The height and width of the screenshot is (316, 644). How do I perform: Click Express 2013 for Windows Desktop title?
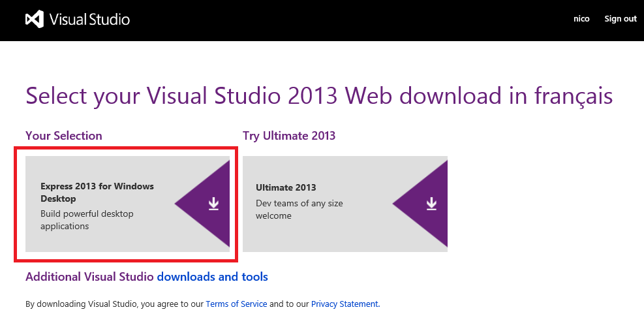point(97,193)
